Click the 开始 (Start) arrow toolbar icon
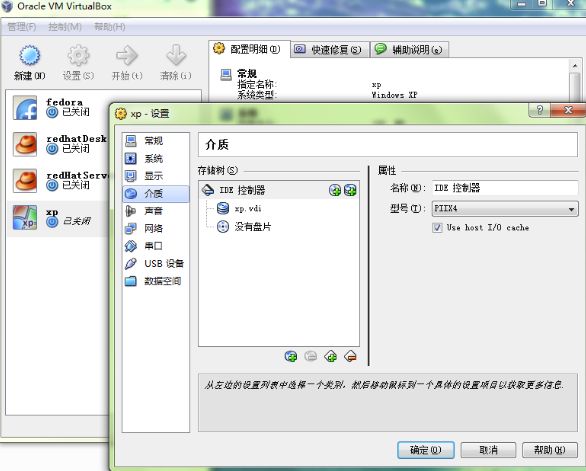 point(127,55)
